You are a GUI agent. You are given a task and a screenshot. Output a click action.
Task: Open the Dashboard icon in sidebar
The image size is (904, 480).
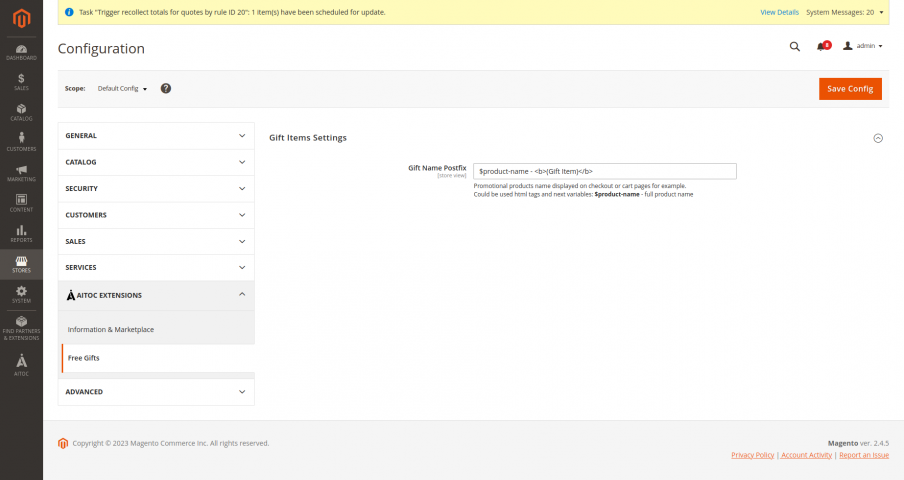pos(21,52)
